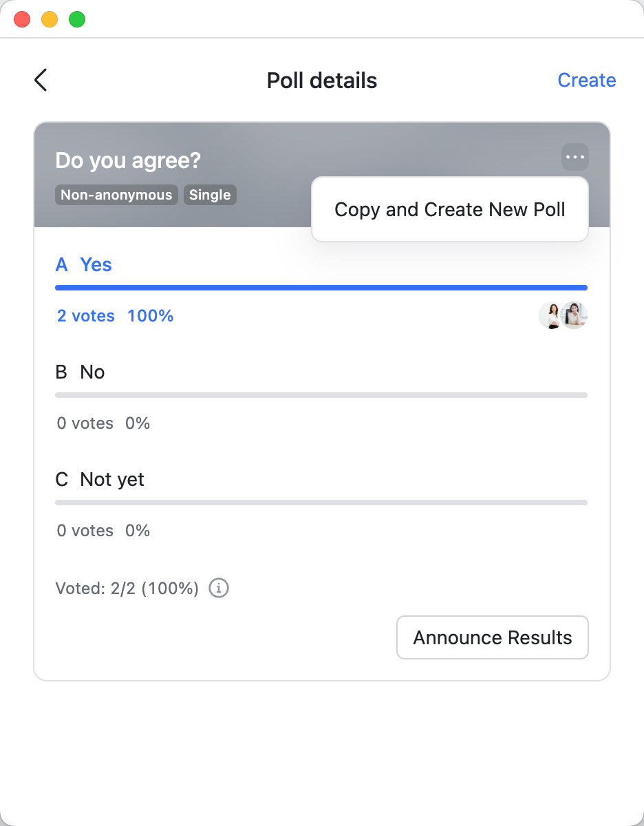This screenshot has width=644, height=826.
Task: Click the back arrow icon
Action: pos(41,80)
